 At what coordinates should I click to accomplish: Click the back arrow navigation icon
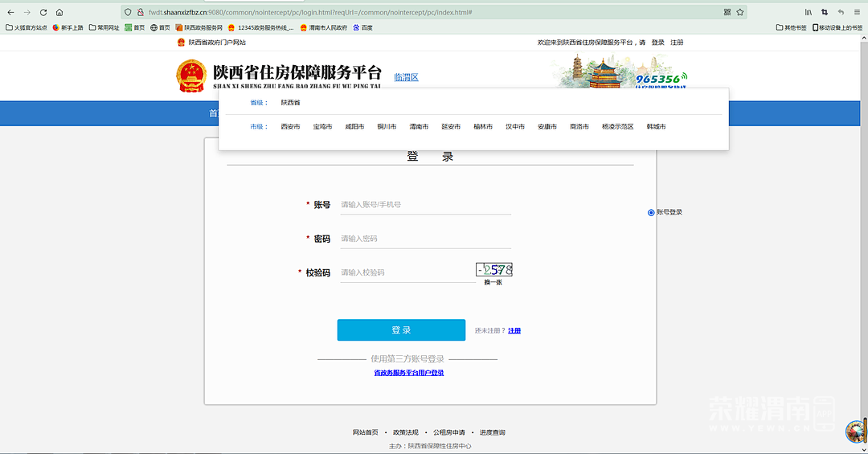tap(10, 13)
